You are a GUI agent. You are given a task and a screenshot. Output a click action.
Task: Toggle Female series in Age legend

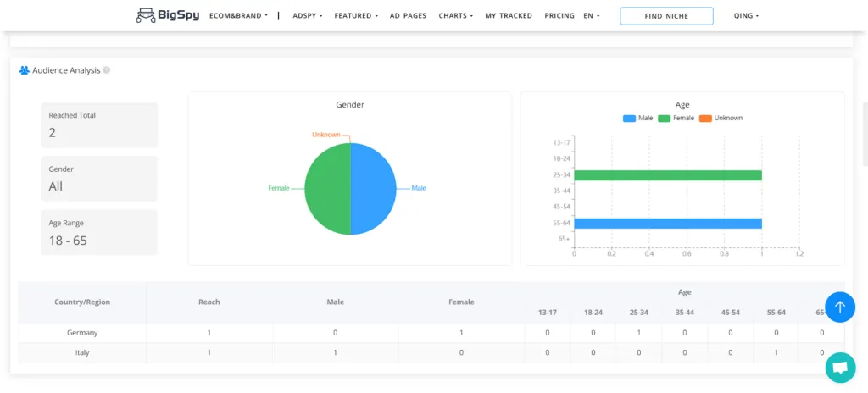tap(676, 118)
